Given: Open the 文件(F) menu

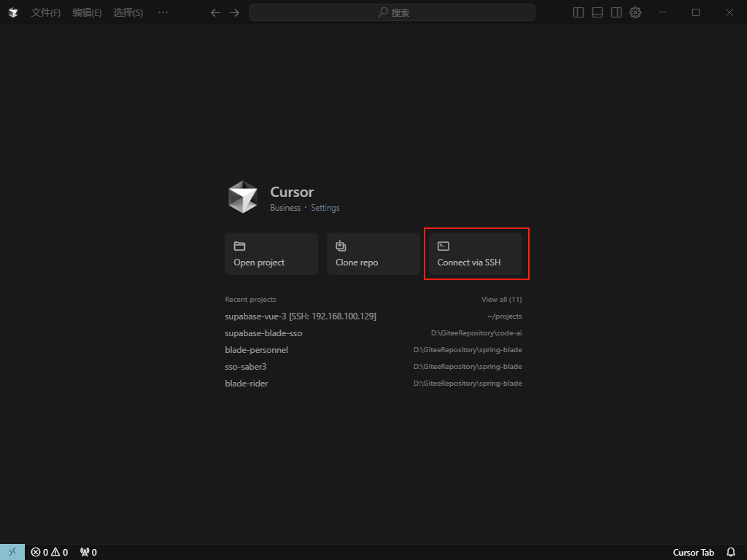Looking at the screenshot, I should click(x=45, y=12).
